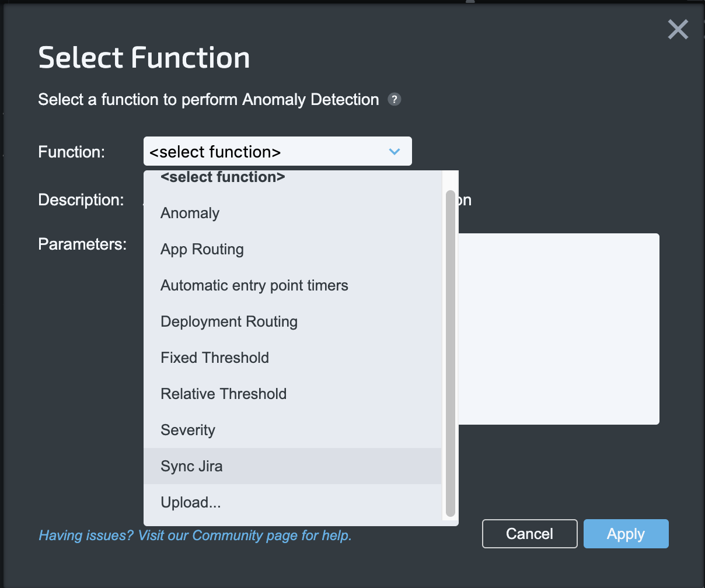The width and height of the screenshot is (705, 588).
Task: Choose Deployment Routing in the list
Action: (x=229, y=322)
